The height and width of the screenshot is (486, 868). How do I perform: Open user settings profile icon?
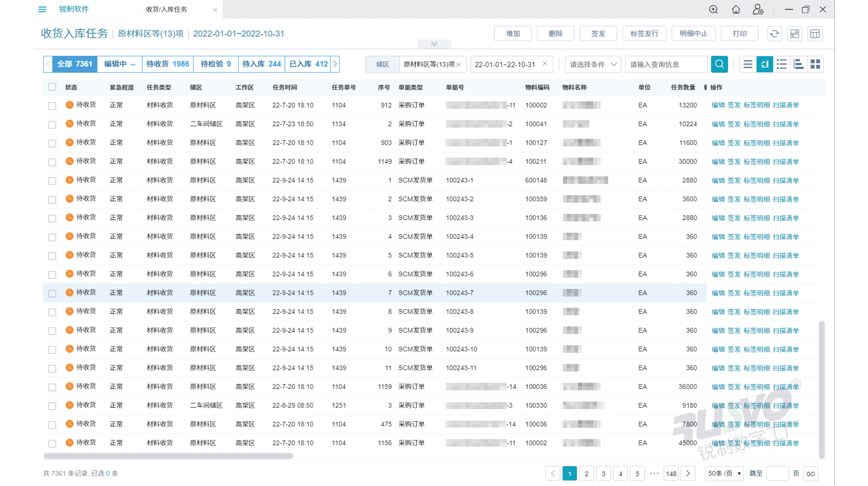coord(758,9)
